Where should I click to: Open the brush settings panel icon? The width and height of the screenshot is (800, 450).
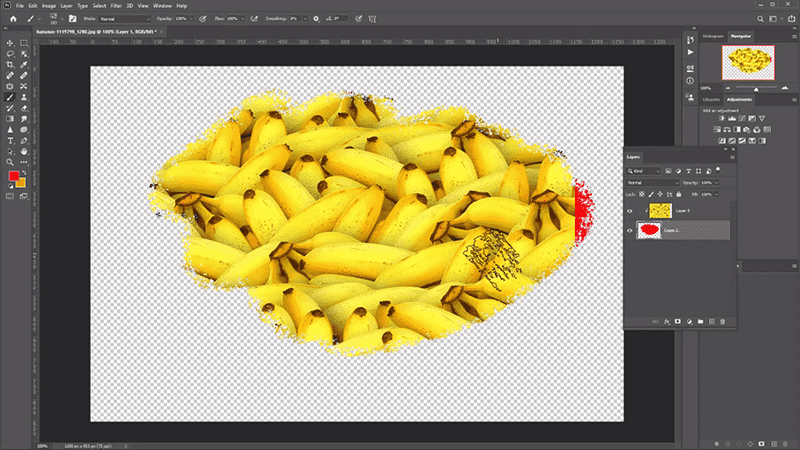(x=72, y=19)
